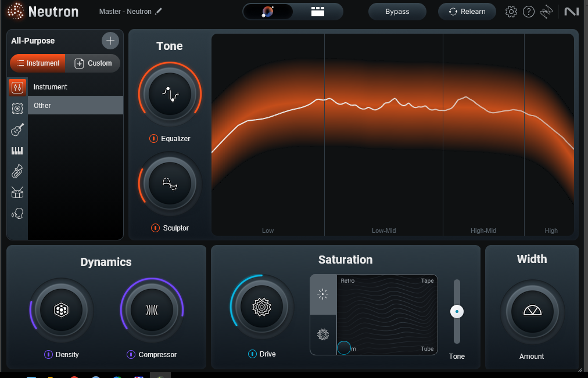Toggle the Sculptor power button

tap(155, 228)
